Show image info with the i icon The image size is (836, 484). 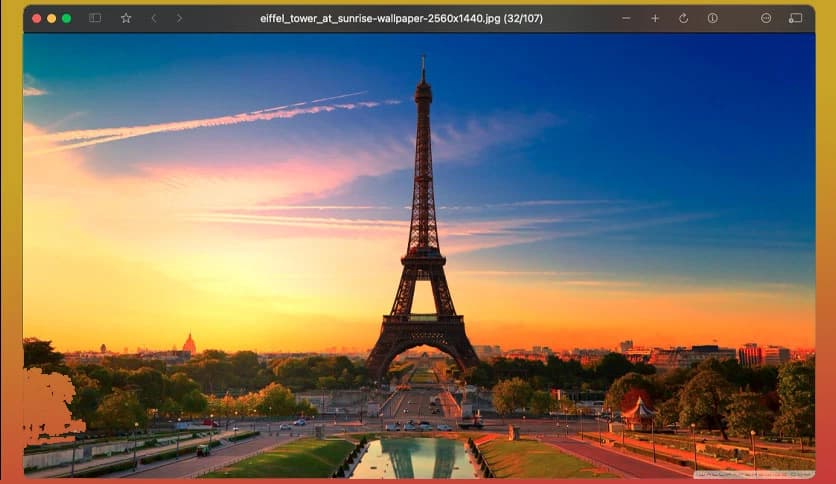712,18
